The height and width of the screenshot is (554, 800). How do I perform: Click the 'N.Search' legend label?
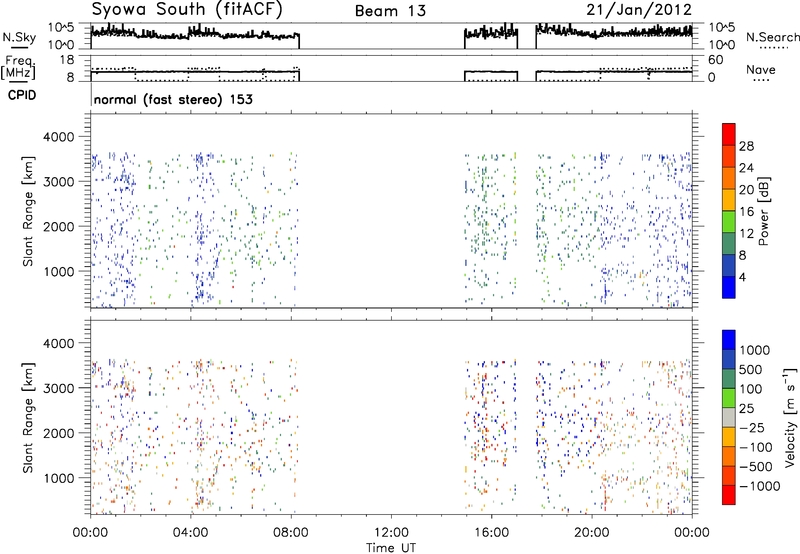click(x=772, y=37)
